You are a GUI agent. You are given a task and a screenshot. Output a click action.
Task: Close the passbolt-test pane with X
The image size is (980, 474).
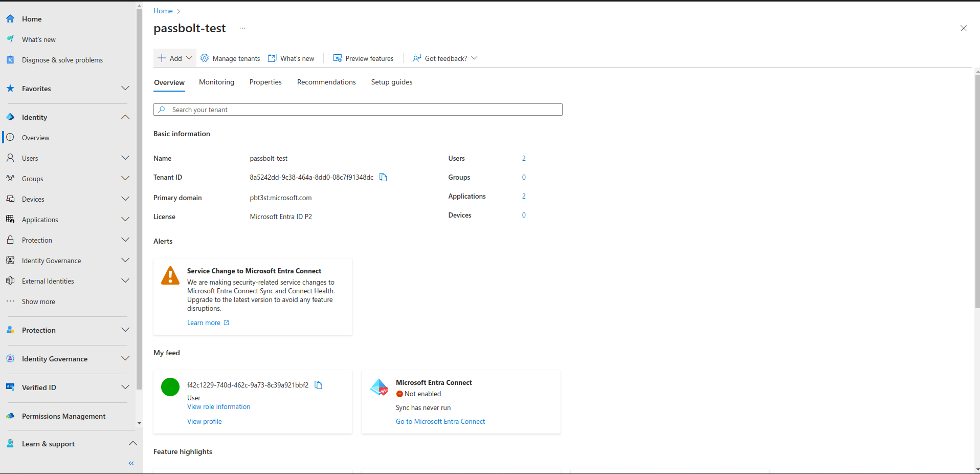964,28
